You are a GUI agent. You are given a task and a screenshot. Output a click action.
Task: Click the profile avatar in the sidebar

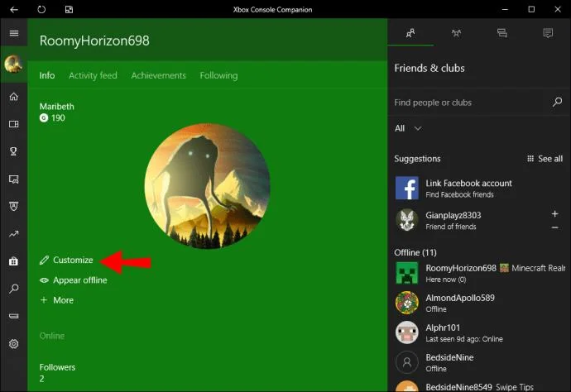click(13, 64)
